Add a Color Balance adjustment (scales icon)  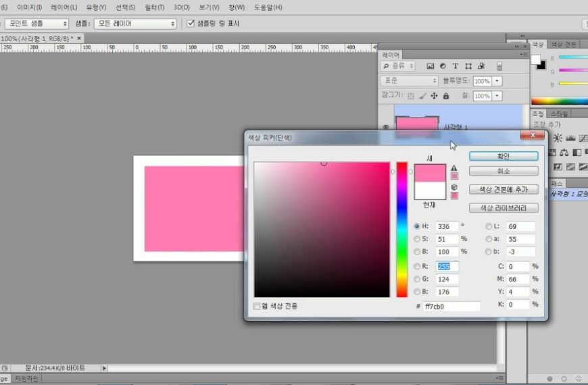click(x=564, y=153)
